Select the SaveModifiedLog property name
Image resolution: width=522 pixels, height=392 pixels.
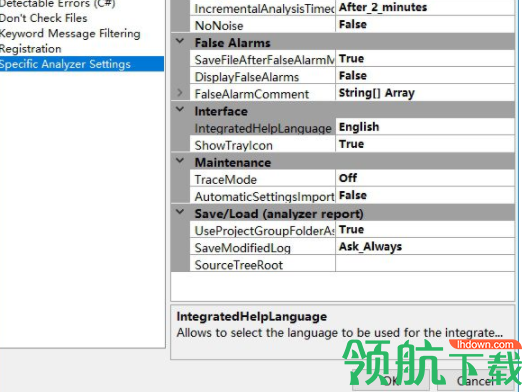point(263,248)
